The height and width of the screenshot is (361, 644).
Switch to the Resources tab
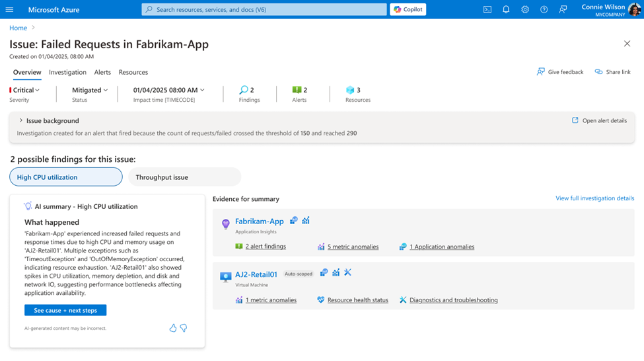pyautogui.click(x=133, y=72)
